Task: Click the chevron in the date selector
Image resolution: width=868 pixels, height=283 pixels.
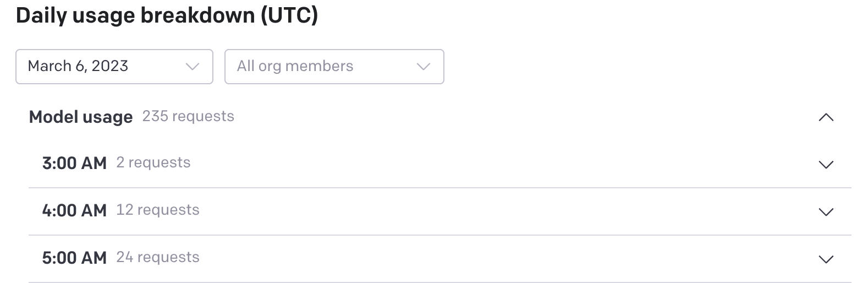Action: click(x=192, y=67)
